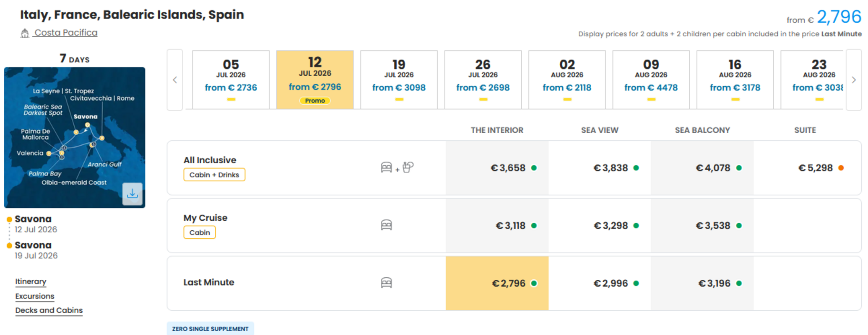Select the 16 Aug 2026 departure
868x335 pixels.
(x=735, y=80)
